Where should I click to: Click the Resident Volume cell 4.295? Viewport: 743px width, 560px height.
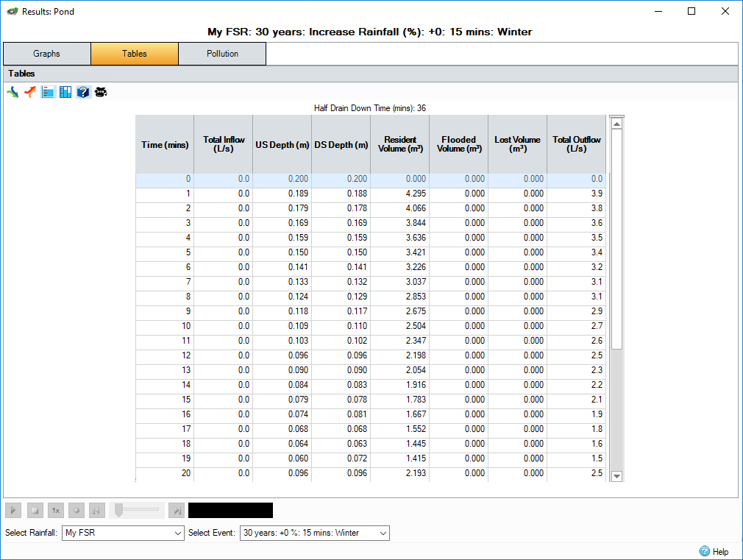tap(400, 194)
